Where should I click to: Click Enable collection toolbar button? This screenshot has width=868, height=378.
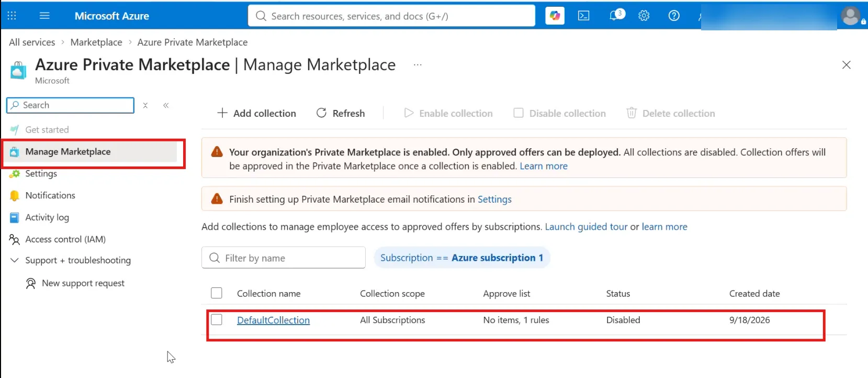pyautogui.click(x=448, y=113)
